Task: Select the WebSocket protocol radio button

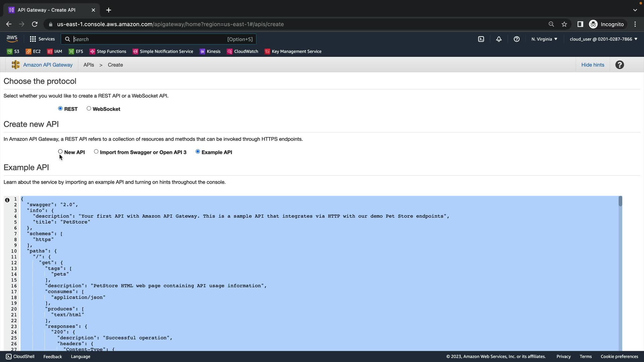Action: (89, 109)
